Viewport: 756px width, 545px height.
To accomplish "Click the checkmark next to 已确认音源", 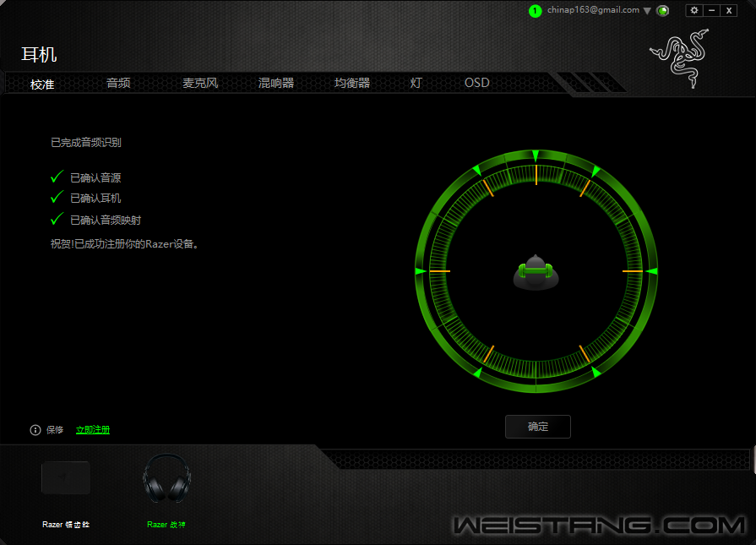I will tap(57, 177).
